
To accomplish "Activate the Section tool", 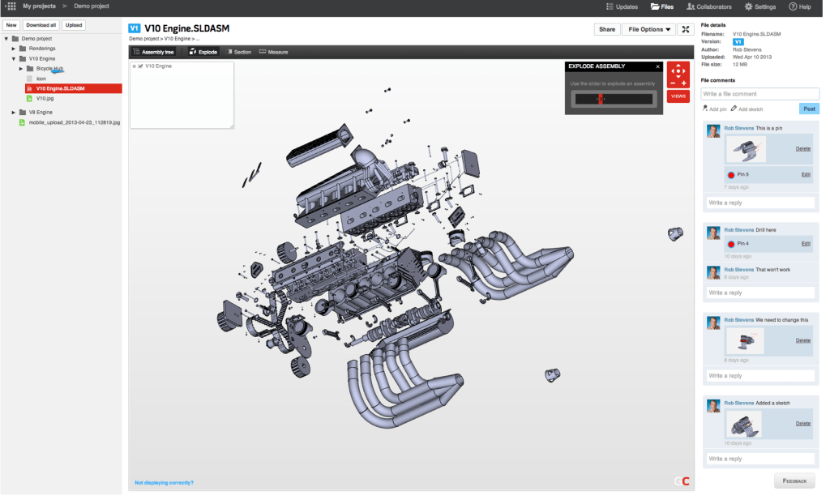I will (x=239, y=52).
